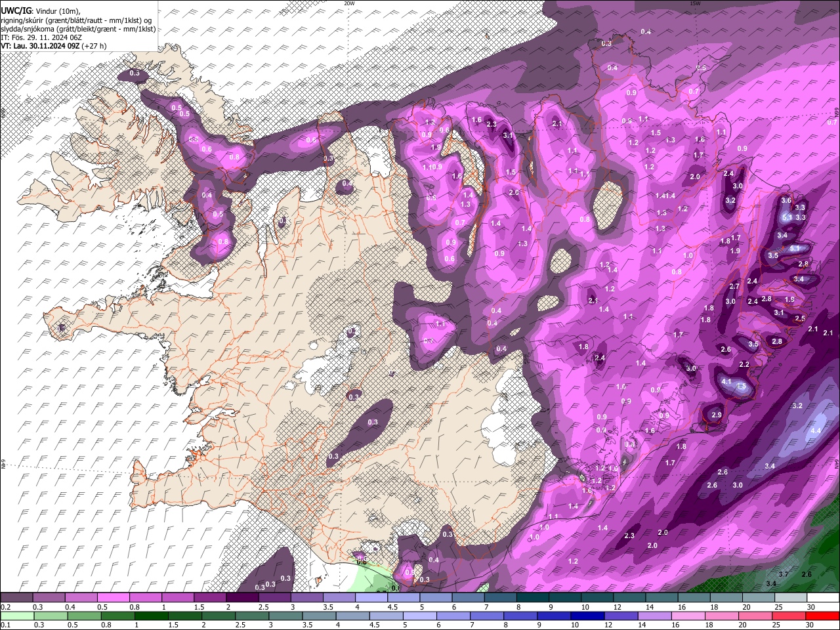Pick the lower scale swatch labeled 25

point(790,616)
